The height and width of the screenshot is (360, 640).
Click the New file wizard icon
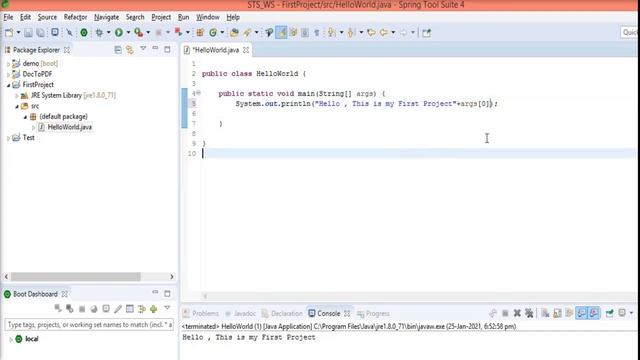click(x=9, y=33)
